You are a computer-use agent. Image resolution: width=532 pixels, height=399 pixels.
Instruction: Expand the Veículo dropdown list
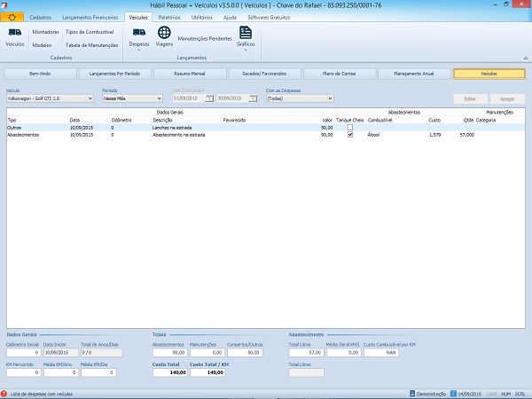pos(90,98)
